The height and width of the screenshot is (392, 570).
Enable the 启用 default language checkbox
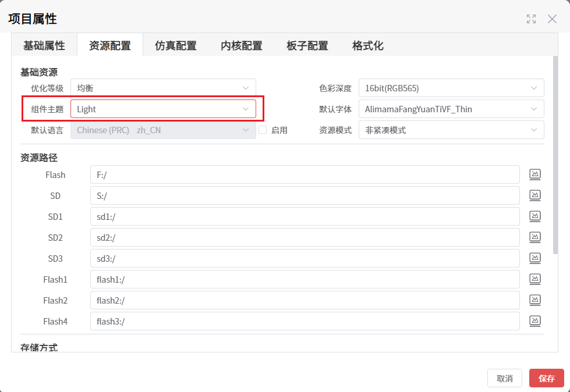click(263, 130)
